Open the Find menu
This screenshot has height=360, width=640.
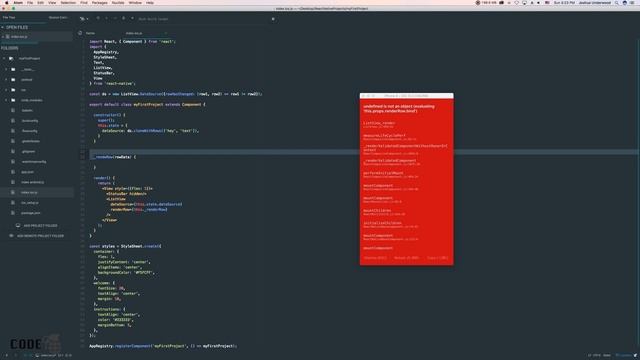(x=84, y=2)
